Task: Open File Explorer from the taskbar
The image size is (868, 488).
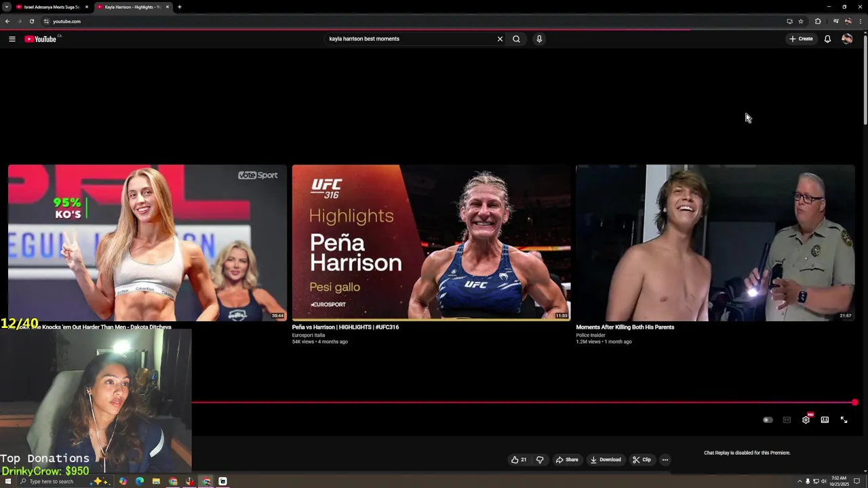Action: coord(156,481)
